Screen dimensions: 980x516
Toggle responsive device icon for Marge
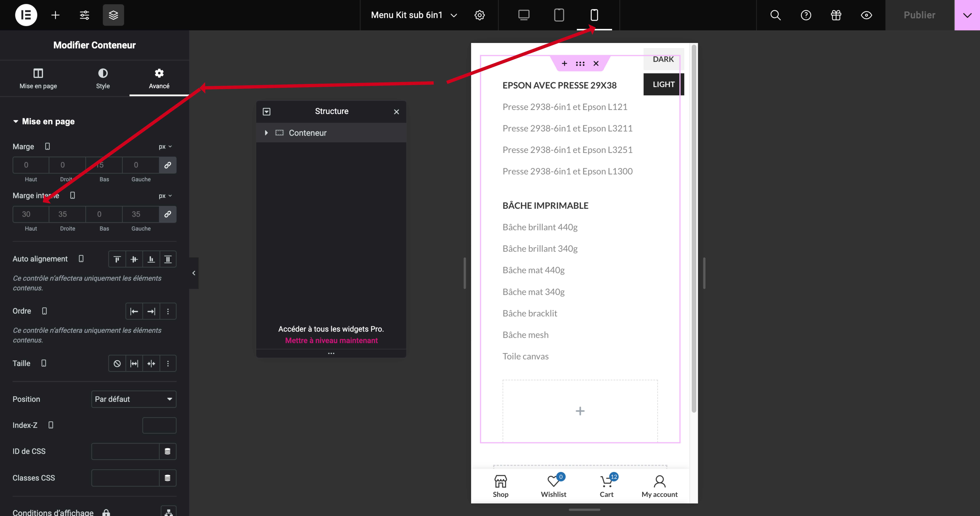coord(48,146)
